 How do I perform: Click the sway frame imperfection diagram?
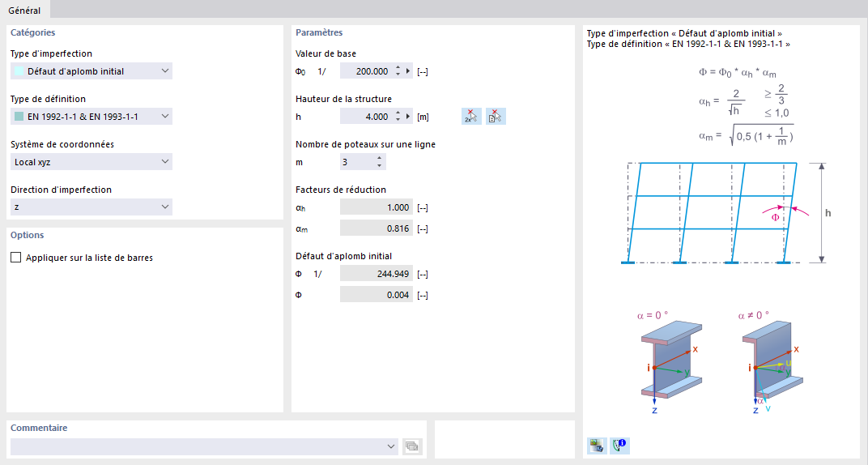point(725,212)
